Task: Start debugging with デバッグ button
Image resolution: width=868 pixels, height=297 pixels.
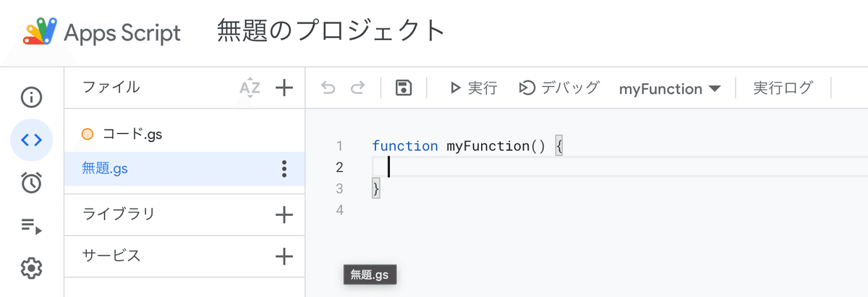Action: click(560, 88)
